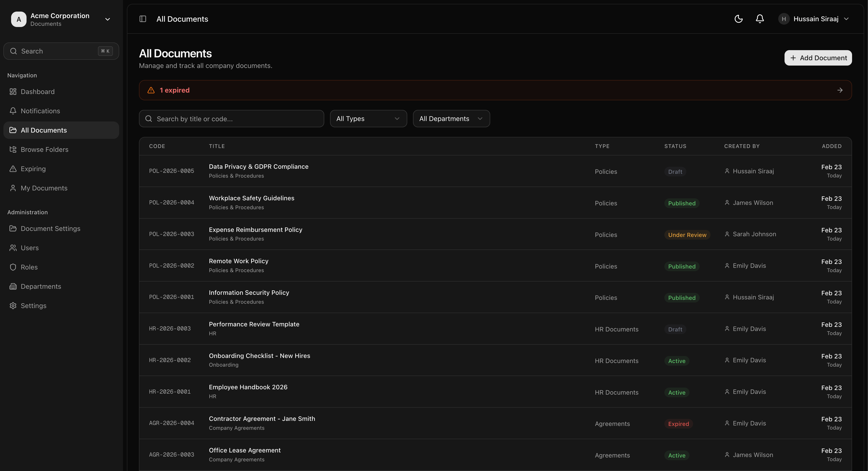The width and height of the screenshot is (868, 471).
Task: Expand the All Departments filter dropdown
Action: (451, 119)
